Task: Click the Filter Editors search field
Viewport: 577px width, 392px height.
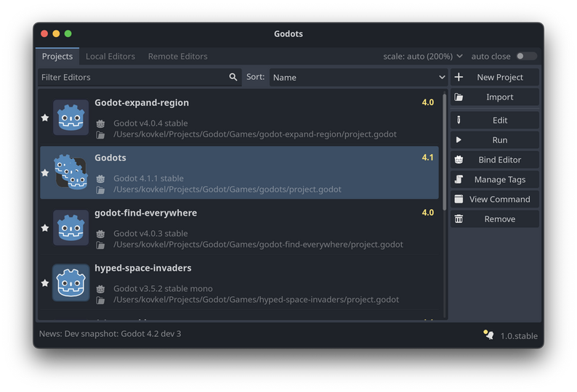Action: click(132, 77)
